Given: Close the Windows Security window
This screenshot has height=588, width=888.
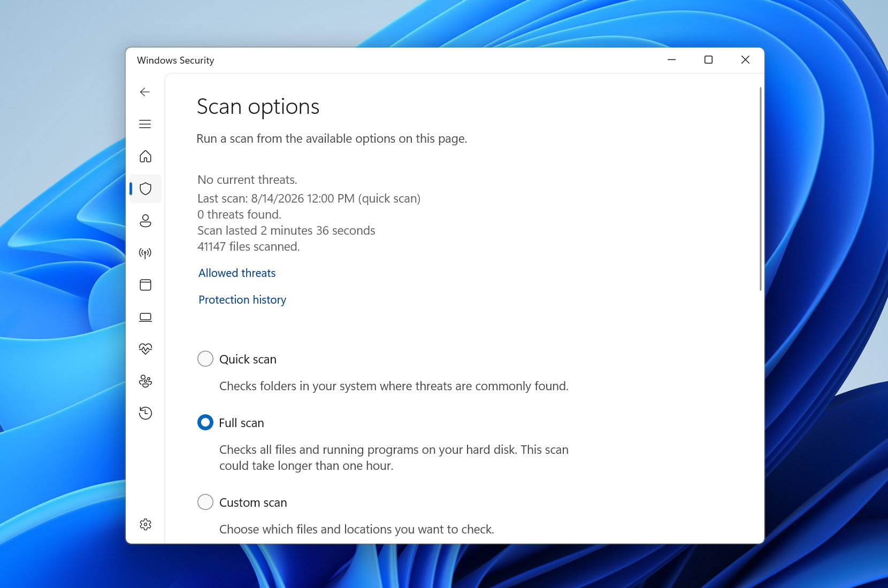Looking at the screenshot, I should 745,60.
